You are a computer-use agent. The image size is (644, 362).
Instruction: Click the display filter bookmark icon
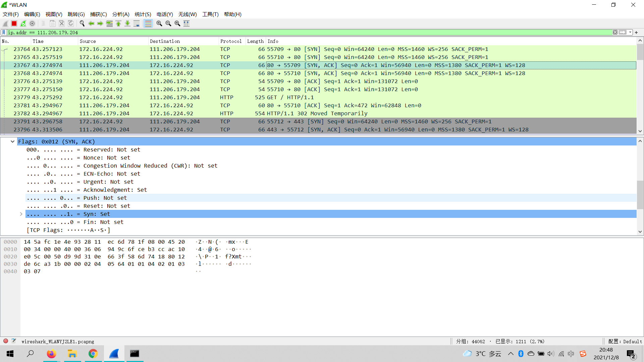tap(4, 33)
